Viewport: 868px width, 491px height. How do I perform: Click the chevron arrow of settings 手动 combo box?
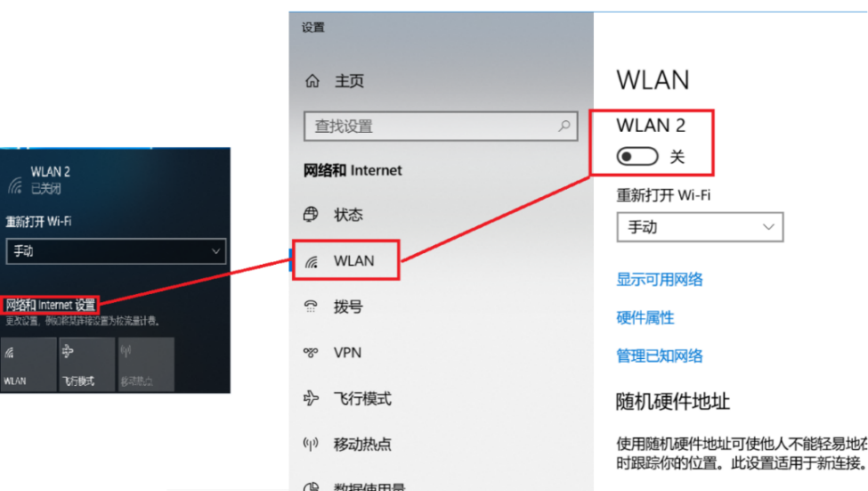pyautogui.click(x=767, y=227)
